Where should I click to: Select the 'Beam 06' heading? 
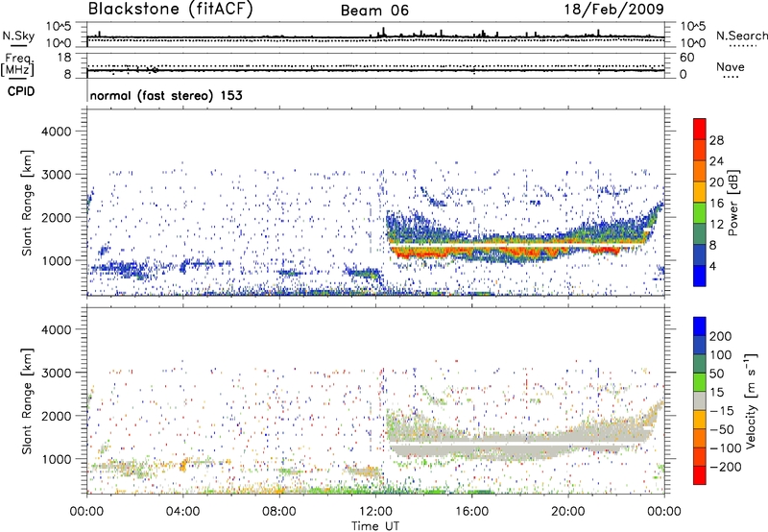[374, 11]
